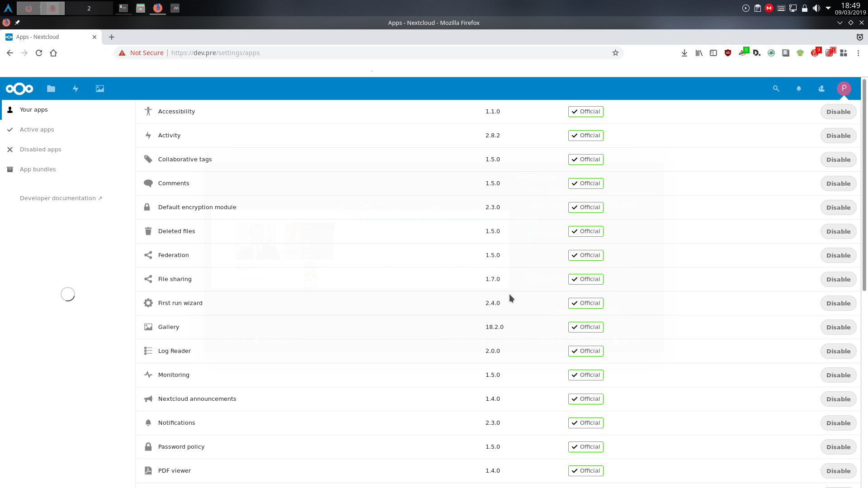Image resolution: width=868 pixels, height=488 pixels.
Task: Toggle the Firefox sidebar icon
Action: pos(713,53)
